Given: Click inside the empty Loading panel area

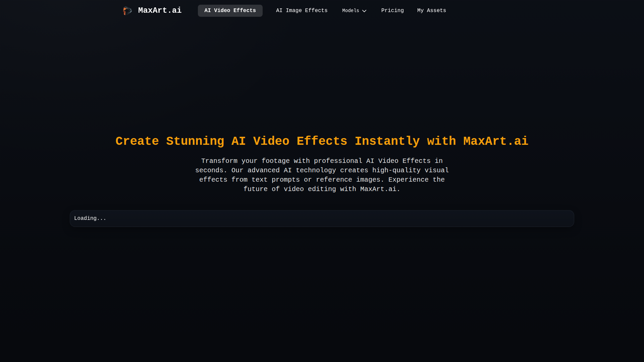Looking at the screenshot, I should [335, 219].
